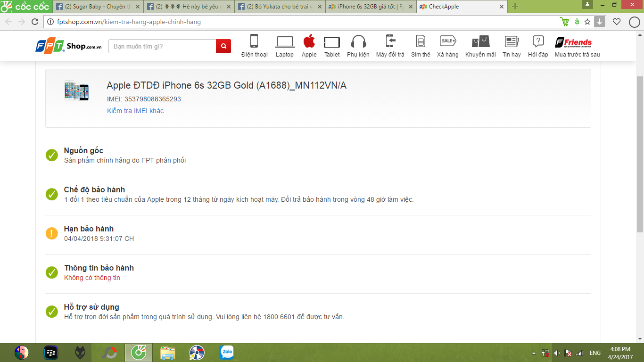
Task: Open the File Explorer folder in taskbar
Action: 168,353
